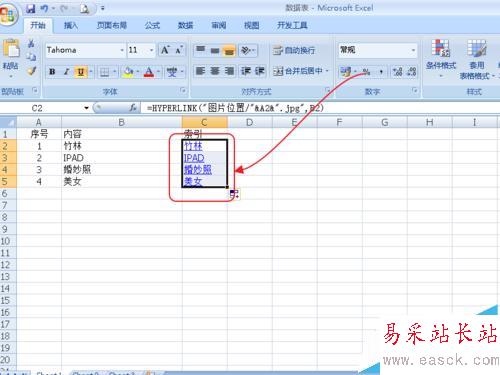Apply the red font color

tap(149, 72)
